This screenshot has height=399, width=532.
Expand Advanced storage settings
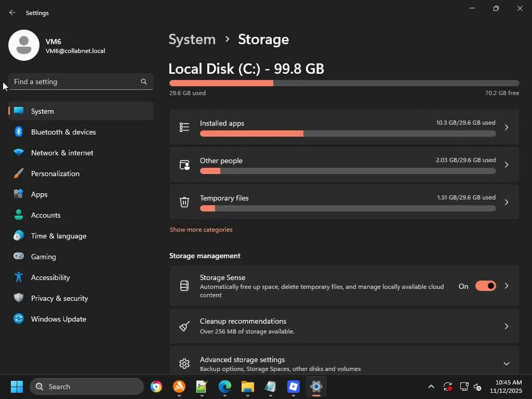tap(506, 364)
